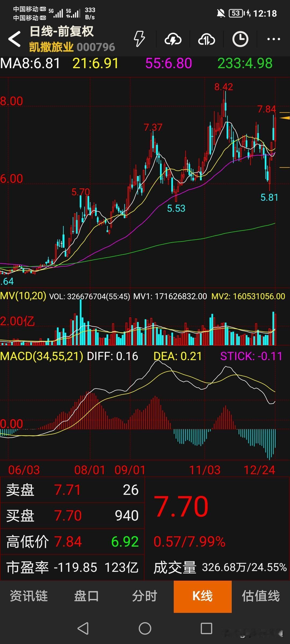Tap the orange price marker arrow

(x=285, y=118)
